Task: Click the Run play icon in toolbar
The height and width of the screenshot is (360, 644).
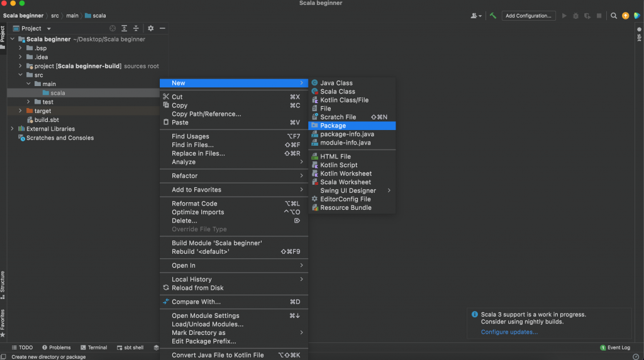Action: point(564,16)
